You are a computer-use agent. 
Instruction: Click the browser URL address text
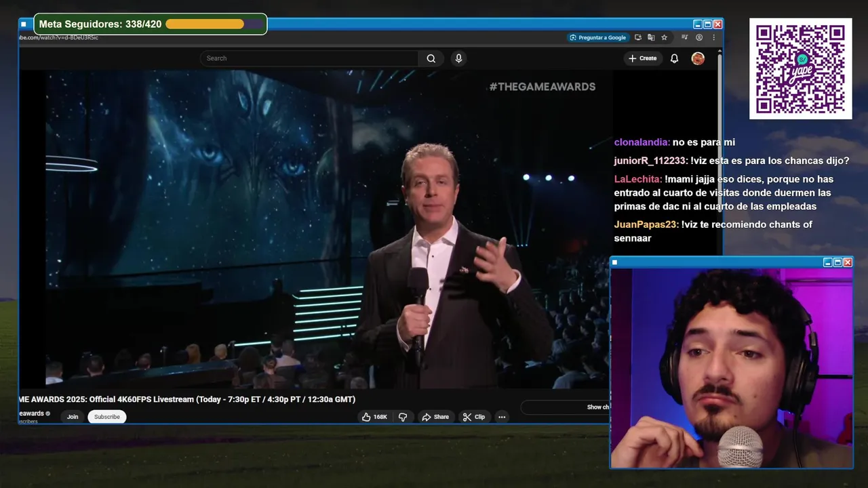(58, 37)
